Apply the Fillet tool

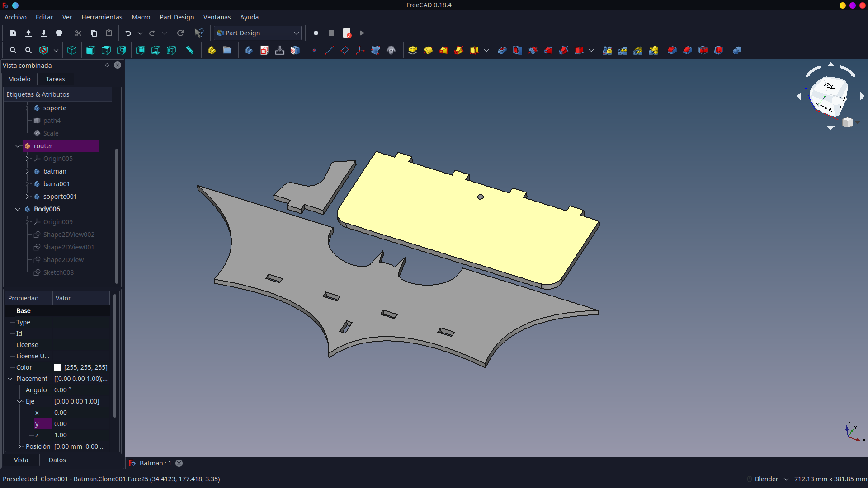pos(672,50)
